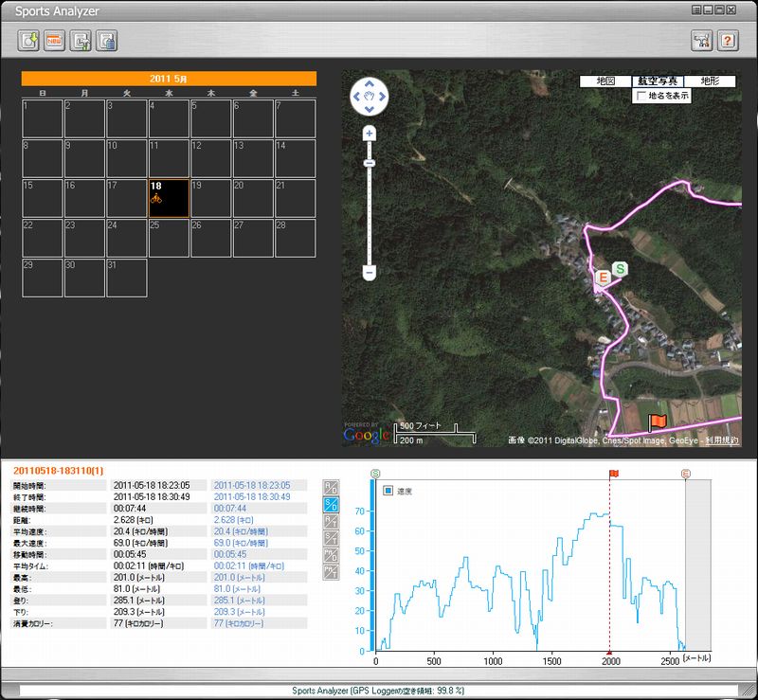Click the blue duration value 00:07:44

pyautogui.click(x=230, y=509)
